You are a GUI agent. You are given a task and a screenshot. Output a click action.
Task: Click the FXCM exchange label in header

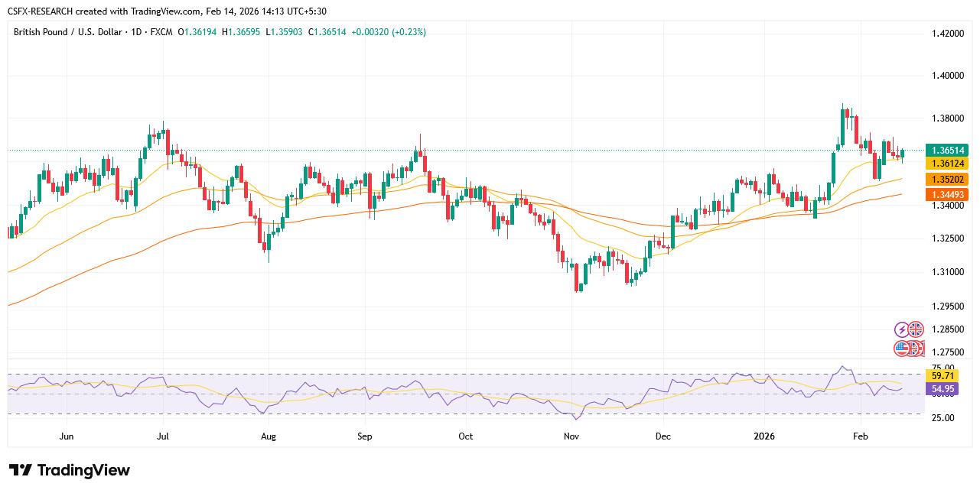pos(160,32)
